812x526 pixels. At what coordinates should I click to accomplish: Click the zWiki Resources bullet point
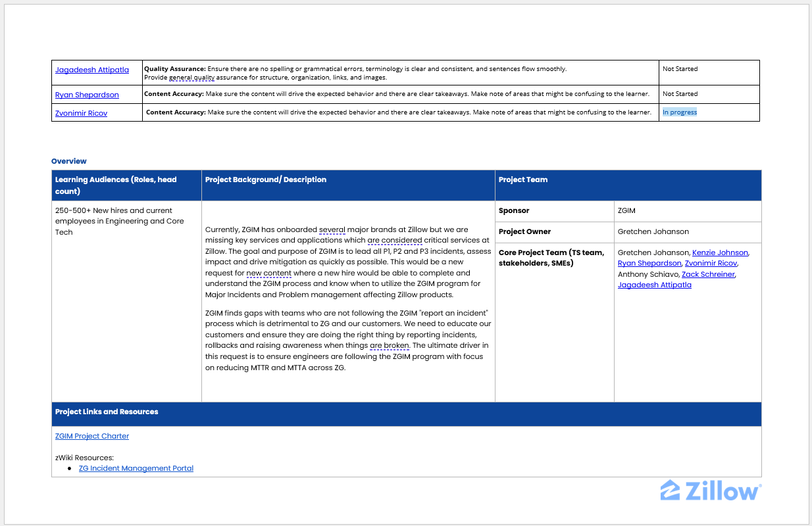(x=70, y=469)
